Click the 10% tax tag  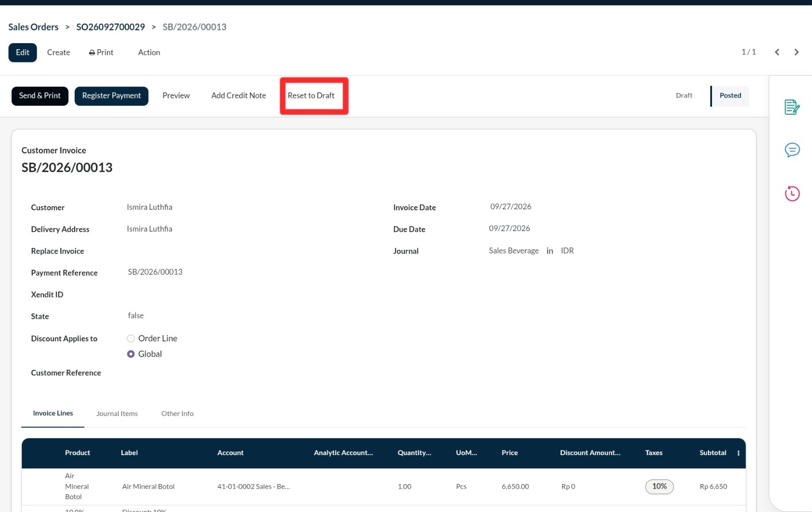click(660, 487)
